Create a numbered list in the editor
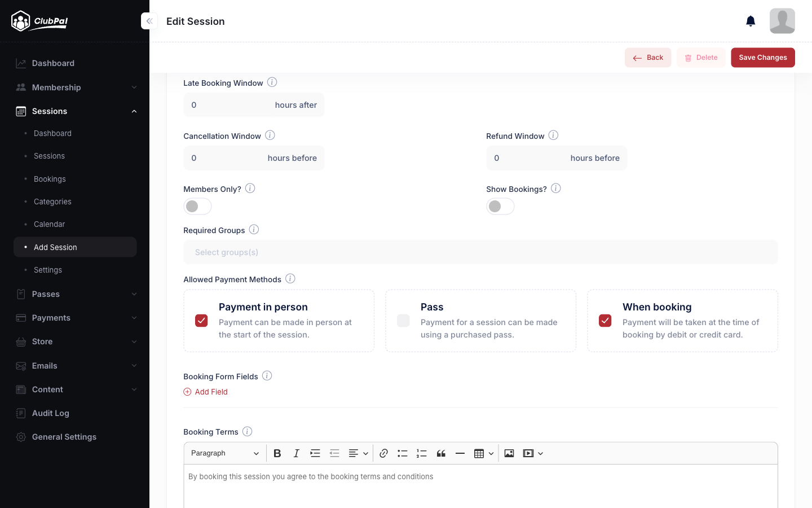Image resolution: width=812 pixels, height=508 pixels. [x=422, y=453]
